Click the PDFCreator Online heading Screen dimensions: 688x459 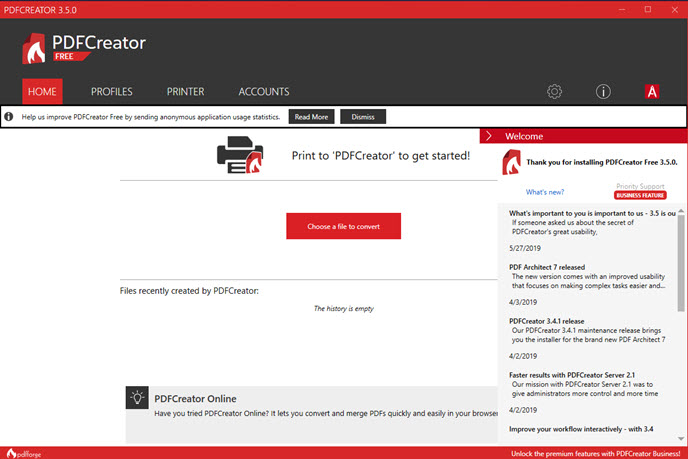[x=195, y=398]
